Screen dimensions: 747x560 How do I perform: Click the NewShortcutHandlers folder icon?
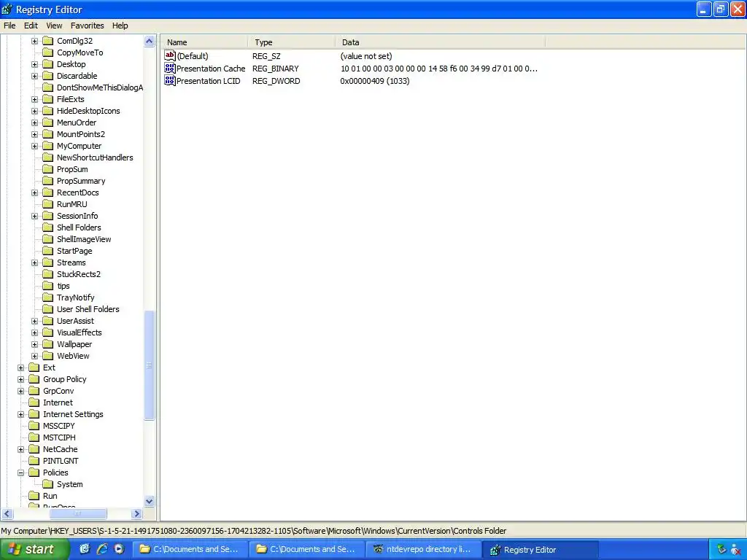(x=47, y=157)
